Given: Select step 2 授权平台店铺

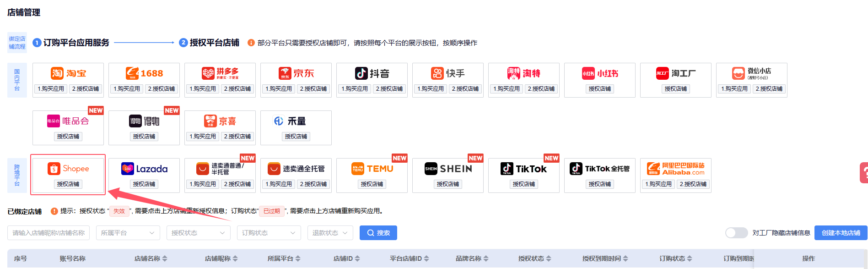Looking at the screenshot, I should (209, 43).
